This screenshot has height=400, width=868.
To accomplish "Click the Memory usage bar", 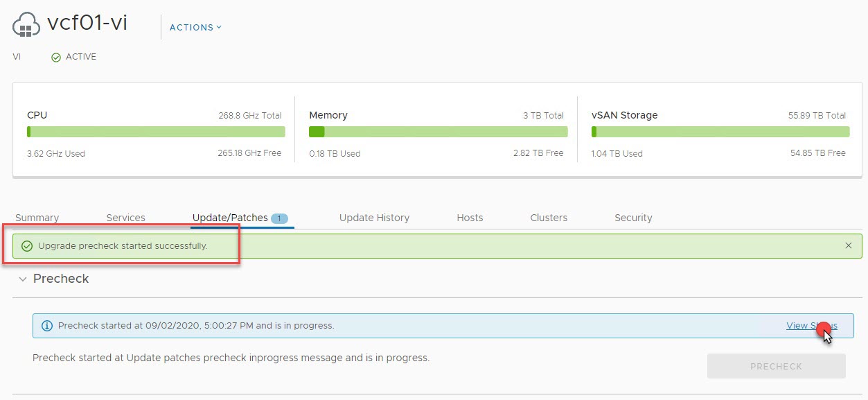I will tap(438, 132).
